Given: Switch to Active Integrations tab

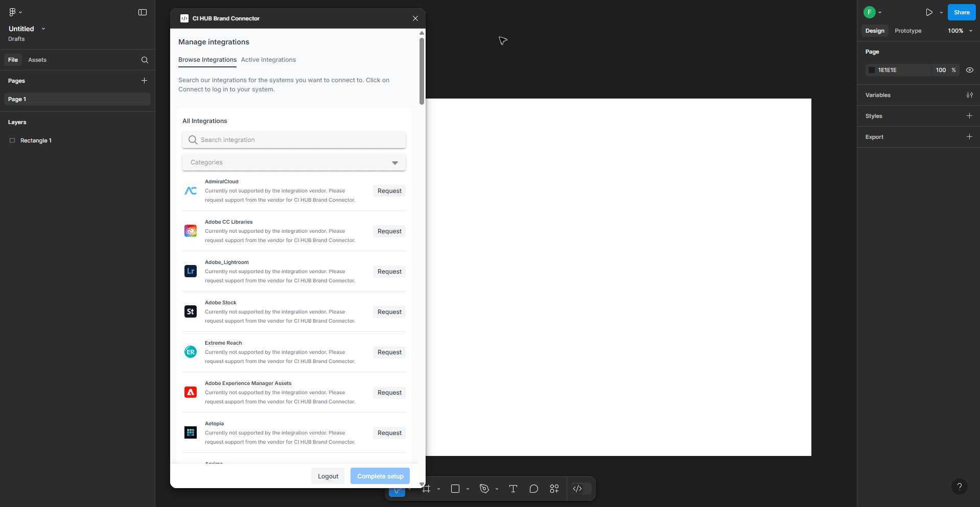Looking at the screenshot, I should pyautogui.click(x=268, y=60).
